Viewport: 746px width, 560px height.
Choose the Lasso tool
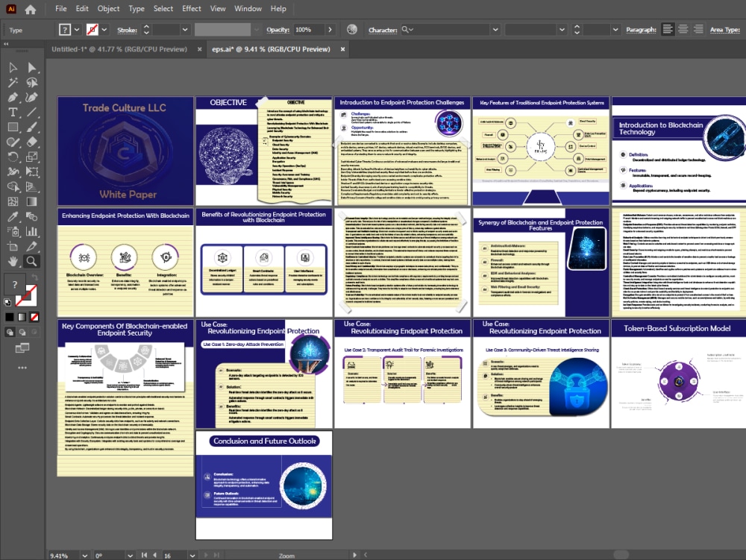32,83
